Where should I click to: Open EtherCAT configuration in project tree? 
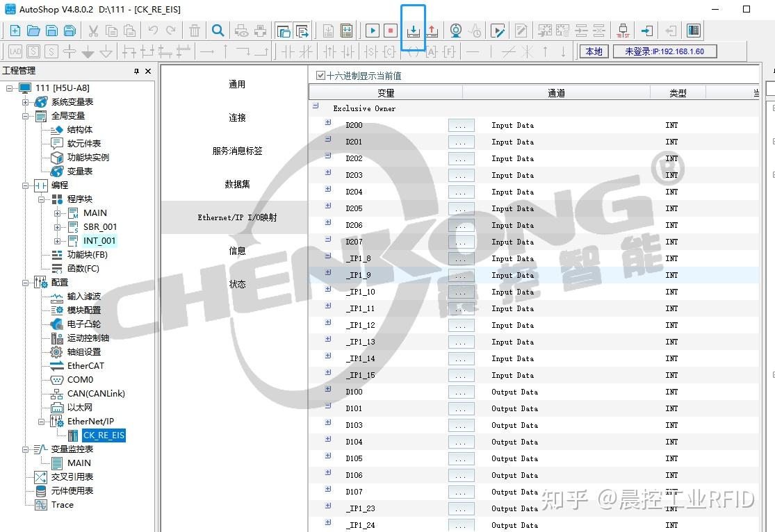point(85,365)
